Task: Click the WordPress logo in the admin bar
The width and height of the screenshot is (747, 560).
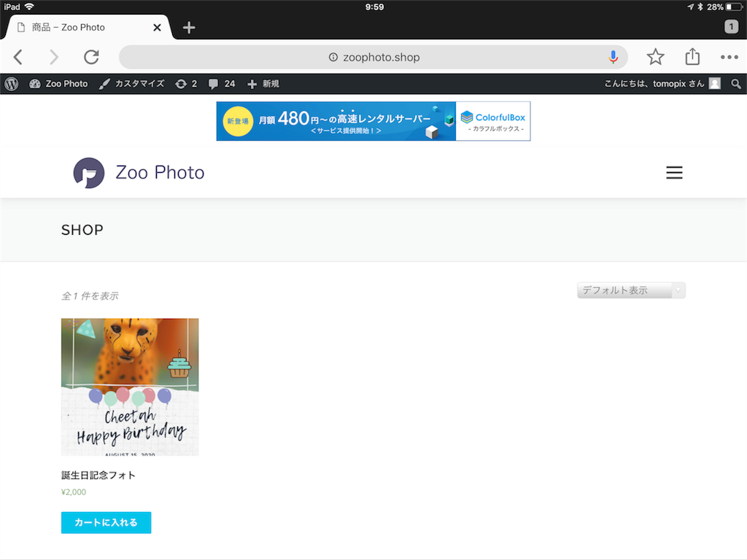Action: click(12, 84)
